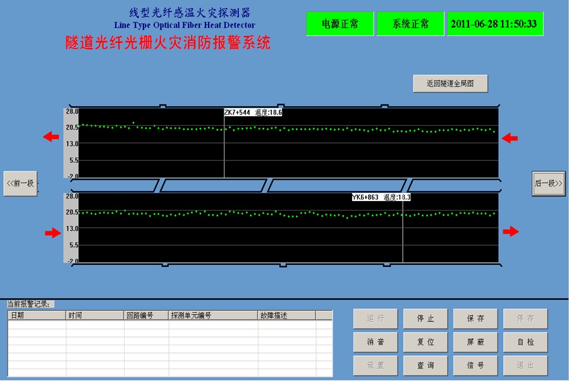Viewport: 569px width, 392px height.
Task: Run self-test with 自检 button
Action: tap(525, 342)
